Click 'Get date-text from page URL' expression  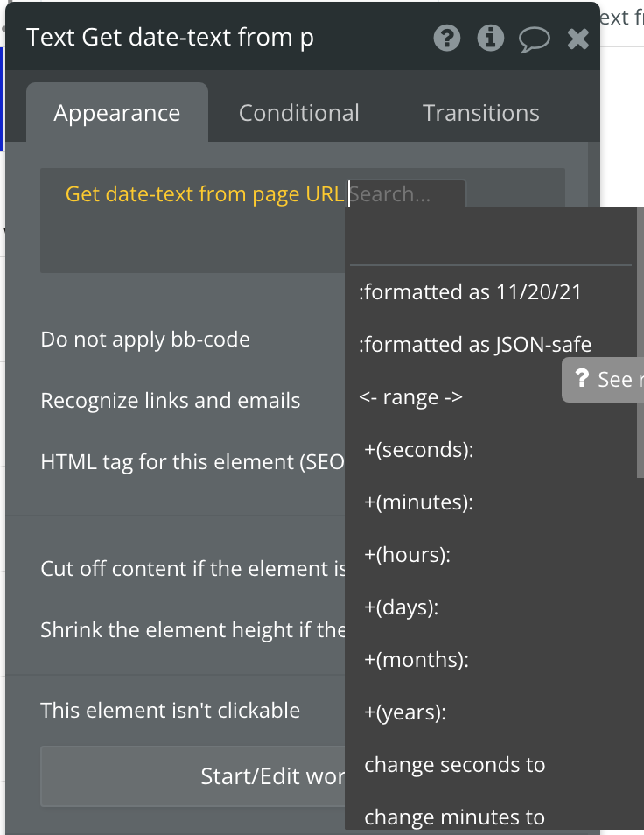[x=205, y=194]
